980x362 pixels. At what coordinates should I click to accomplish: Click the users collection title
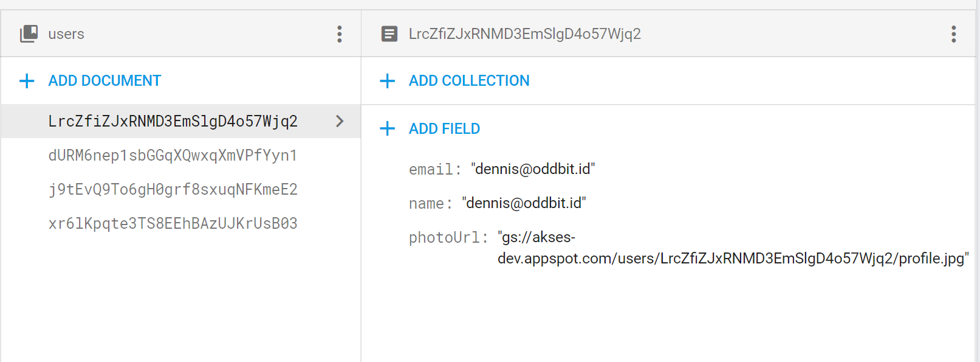pyautogui.click(x=66, y=34)
